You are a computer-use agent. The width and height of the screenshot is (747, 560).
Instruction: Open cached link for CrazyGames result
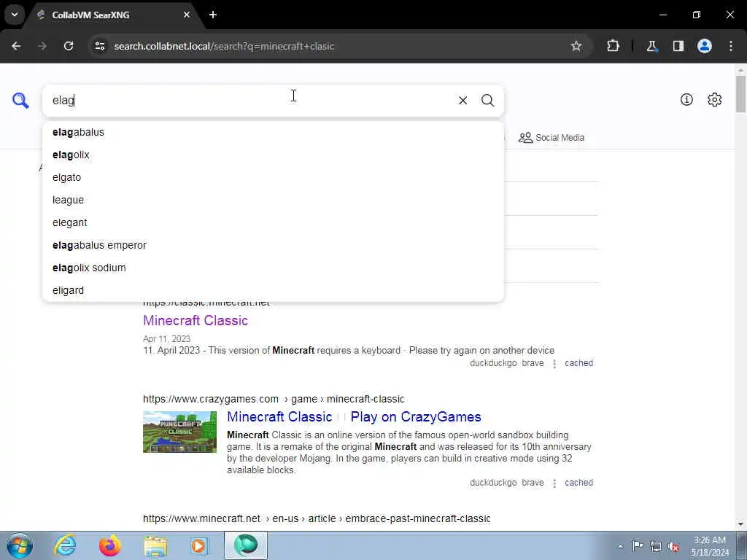coord(578,483)
